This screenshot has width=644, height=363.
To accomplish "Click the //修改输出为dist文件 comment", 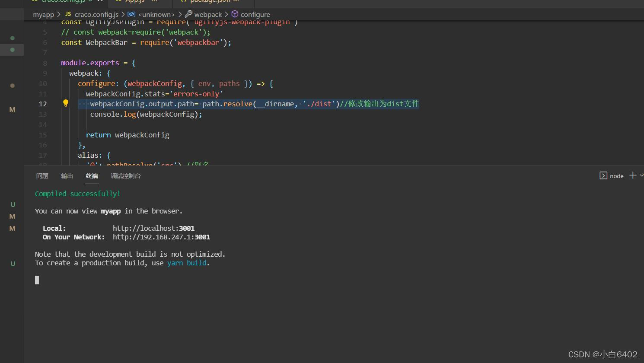I will 379,104.
